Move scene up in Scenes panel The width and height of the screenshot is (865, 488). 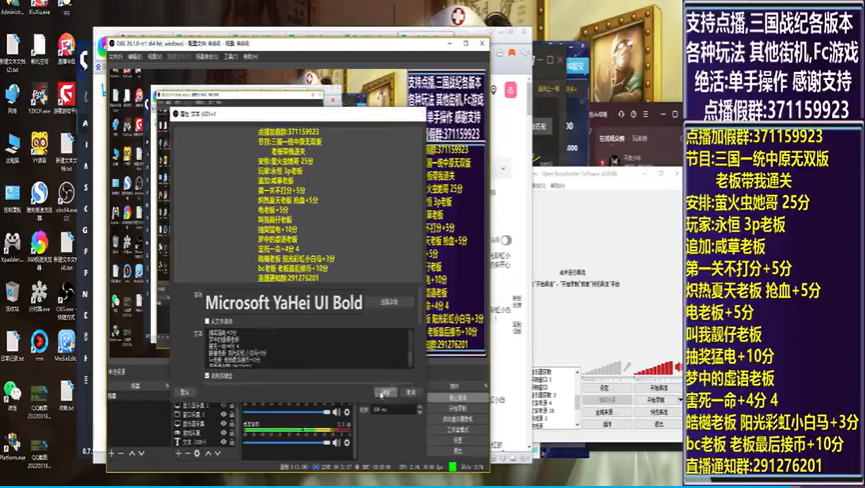(x=132, y=453)
